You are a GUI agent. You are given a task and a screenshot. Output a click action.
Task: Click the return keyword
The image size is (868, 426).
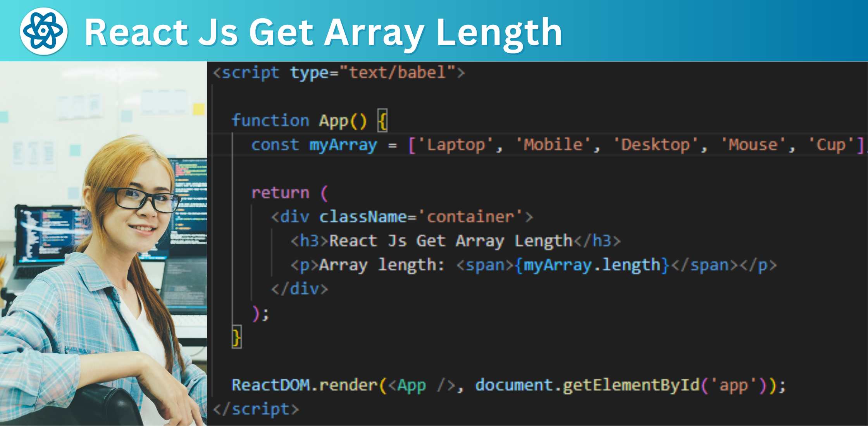[280, 193]
